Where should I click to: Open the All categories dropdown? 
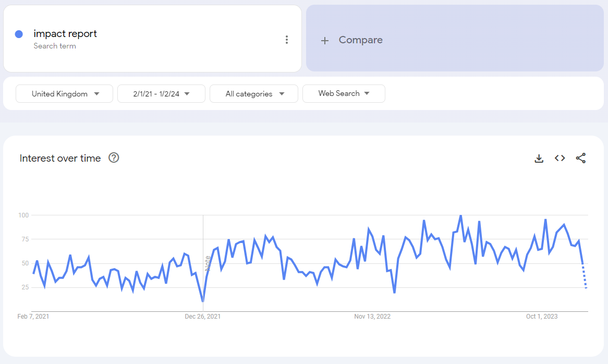point(254,94)
